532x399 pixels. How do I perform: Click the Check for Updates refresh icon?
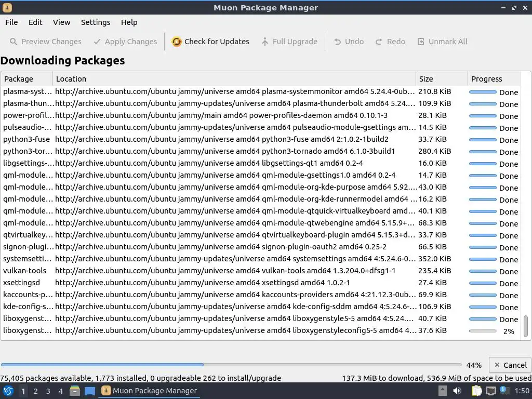[177, 42]
